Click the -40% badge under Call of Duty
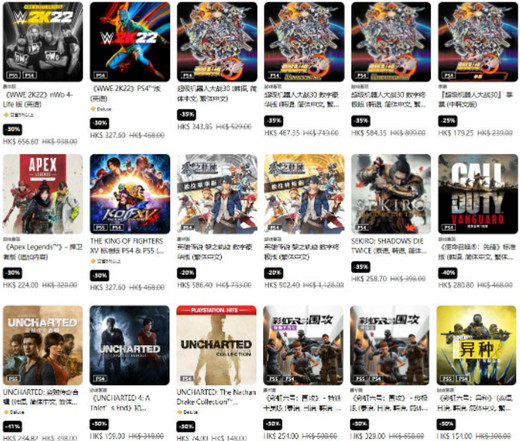Viewport: 520px width, 441px height. (x=447, y=273)
